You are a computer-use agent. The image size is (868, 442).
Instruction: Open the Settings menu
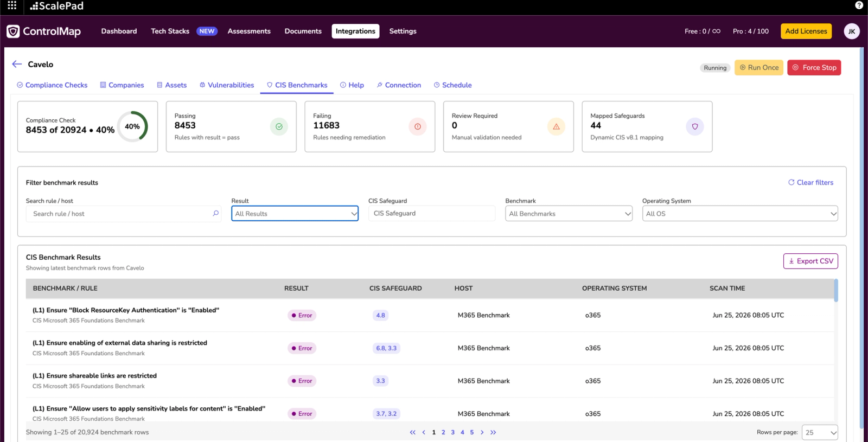click(403, 31)
